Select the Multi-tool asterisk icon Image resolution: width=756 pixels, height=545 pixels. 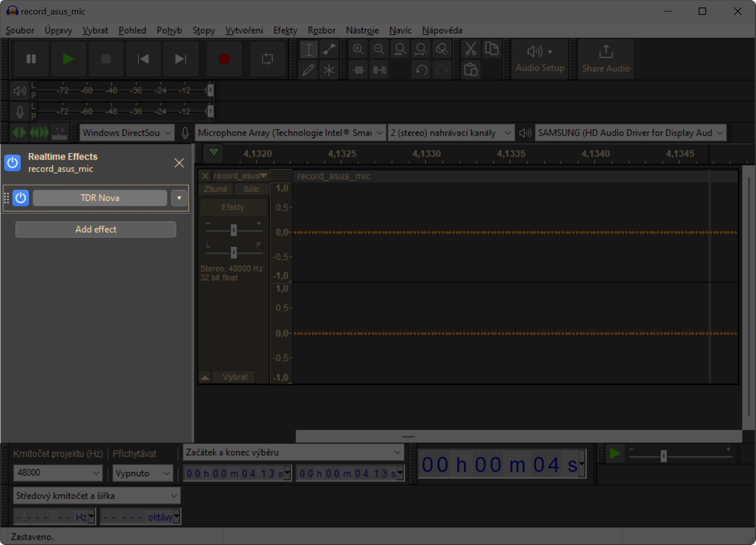(x=329, y=70)
